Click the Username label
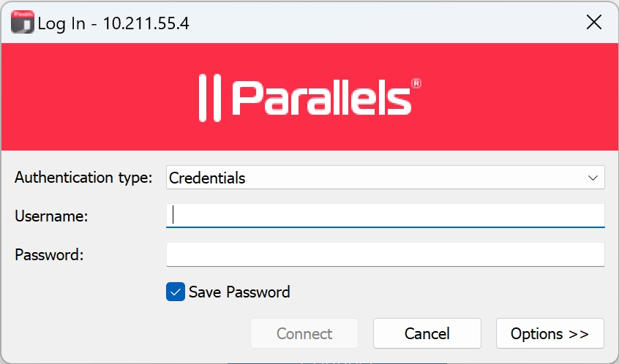Viewport: 619px width, 364px height. [x=51, y=216]
